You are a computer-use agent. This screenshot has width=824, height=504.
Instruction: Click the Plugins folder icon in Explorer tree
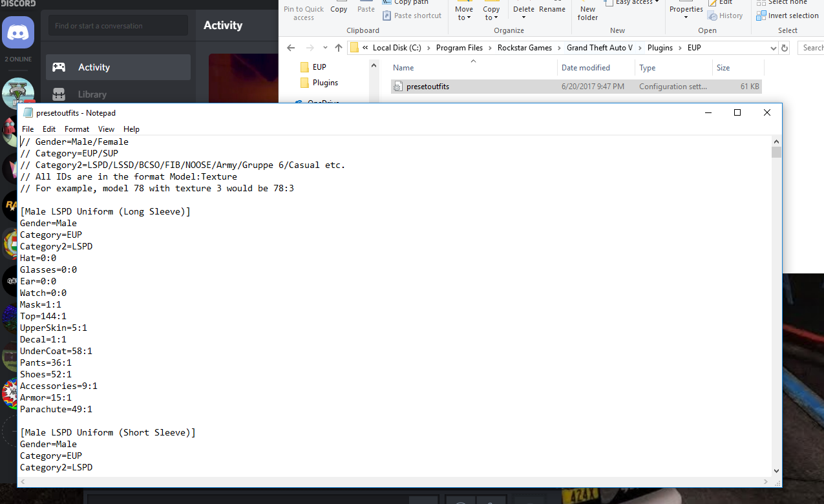[x=305, y=83]
